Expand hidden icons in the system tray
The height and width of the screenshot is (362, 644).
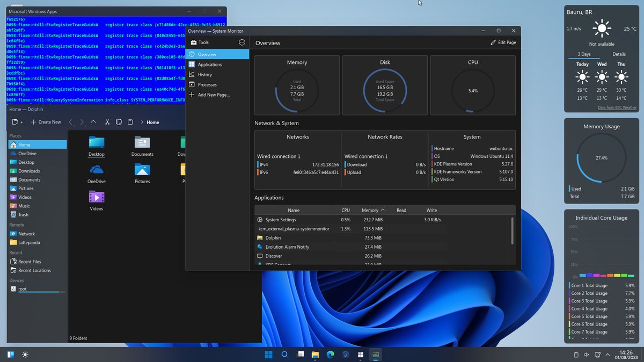[x=608, y=354]
